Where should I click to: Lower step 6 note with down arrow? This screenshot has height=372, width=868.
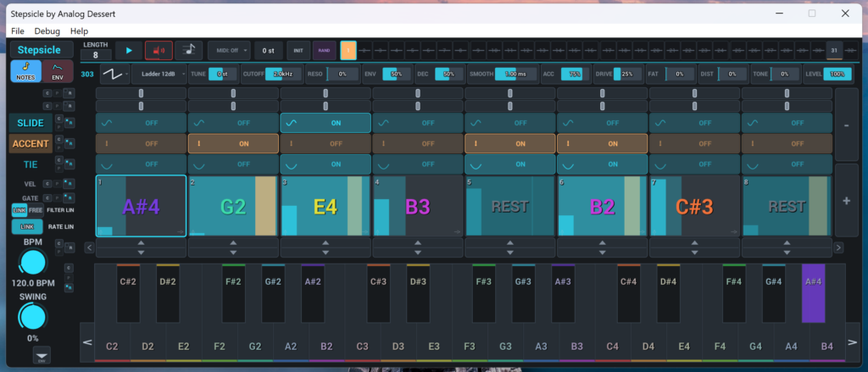(602, 253)
